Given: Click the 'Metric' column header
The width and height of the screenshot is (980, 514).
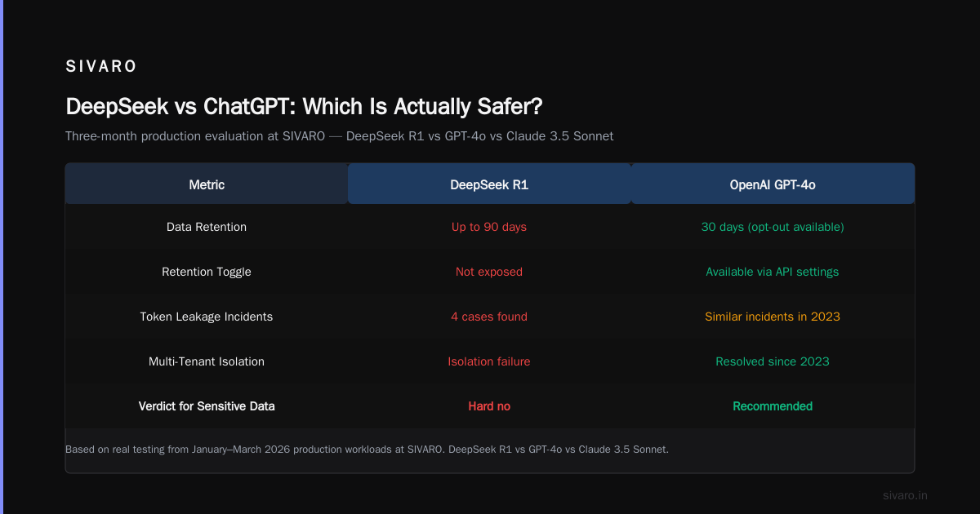Looking at the screenshot, I should [207, 184].
